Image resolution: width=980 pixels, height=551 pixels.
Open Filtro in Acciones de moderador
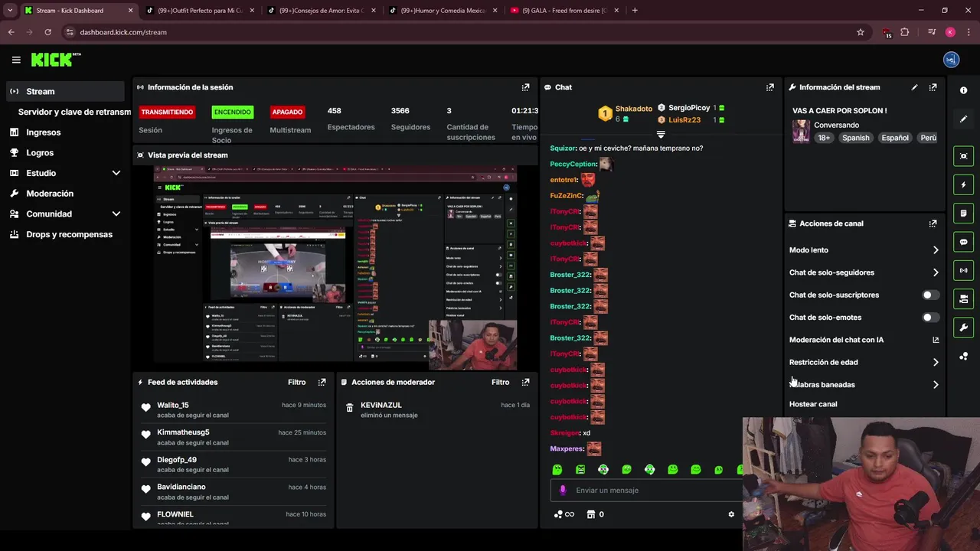coord(501,382)
